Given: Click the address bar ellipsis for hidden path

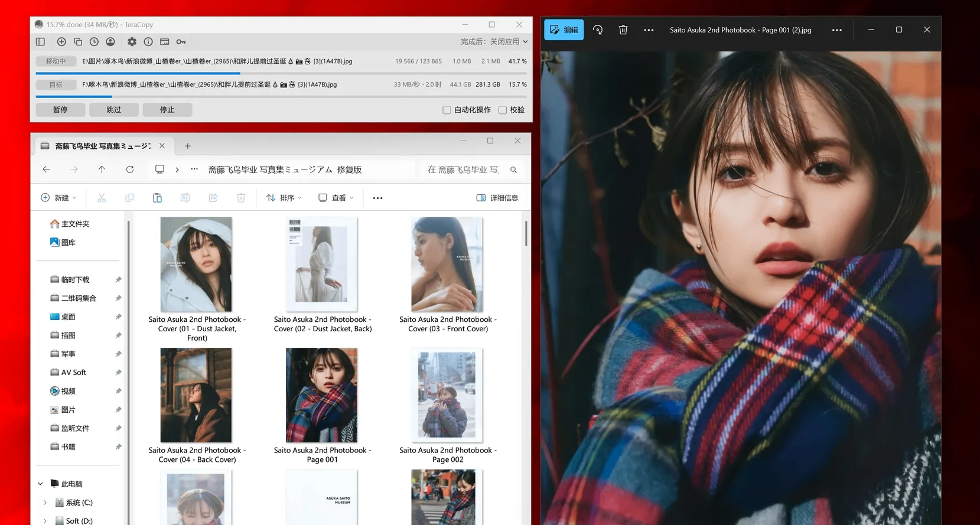Looking at the screenshot, I should [x=194, y=169].
